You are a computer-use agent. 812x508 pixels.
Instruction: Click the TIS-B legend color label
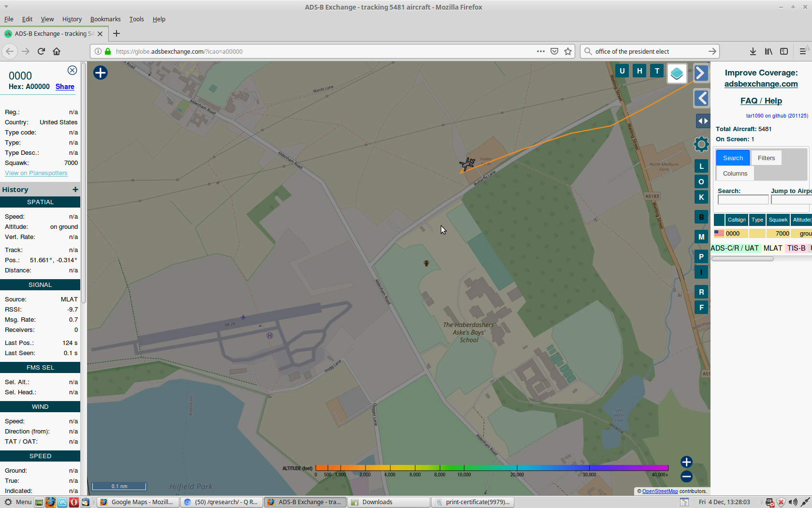796,248
